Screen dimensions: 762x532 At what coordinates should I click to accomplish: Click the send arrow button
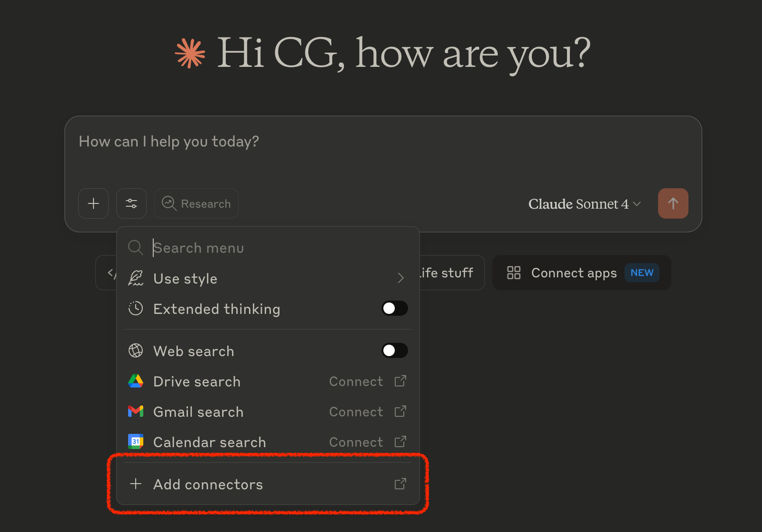pyautogui.click(x=673, y=203)
